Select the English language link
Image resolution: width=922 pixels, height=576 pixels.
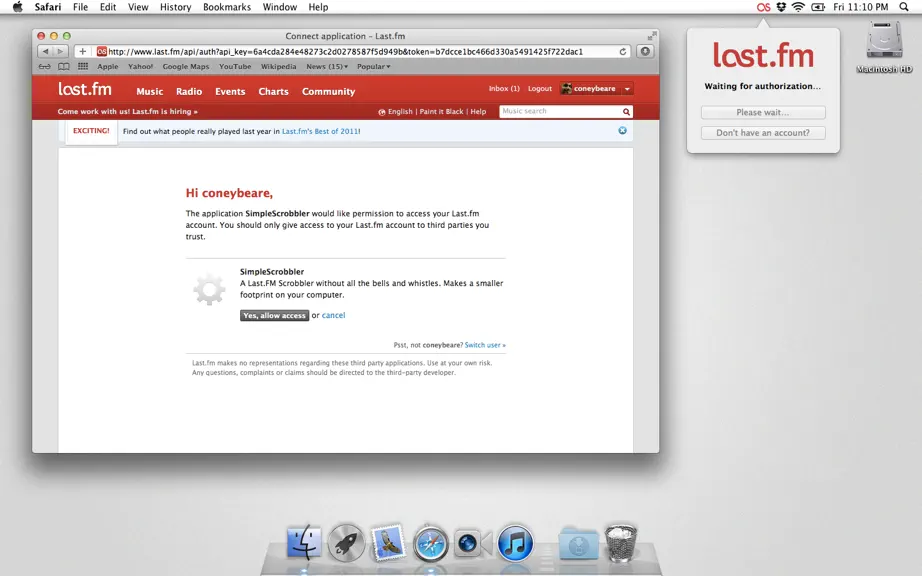click(400, 112)
